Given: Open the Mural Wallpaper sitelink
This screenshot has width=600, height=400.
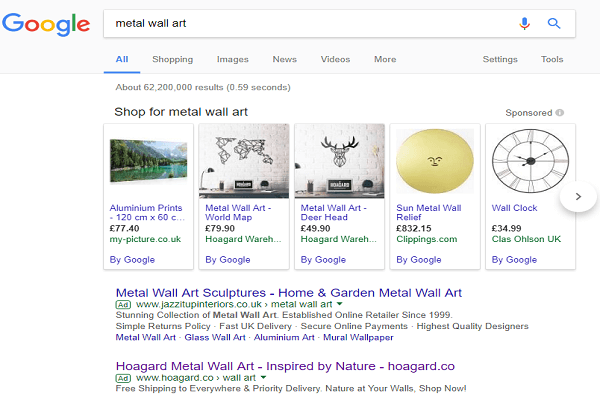Looking at the screenshot, I should point(358,338).
